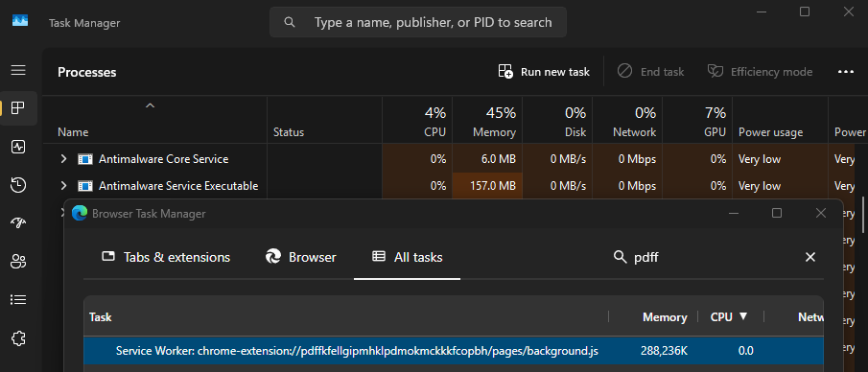Click the Task Manager vertical scrollbar

point(863,215)
